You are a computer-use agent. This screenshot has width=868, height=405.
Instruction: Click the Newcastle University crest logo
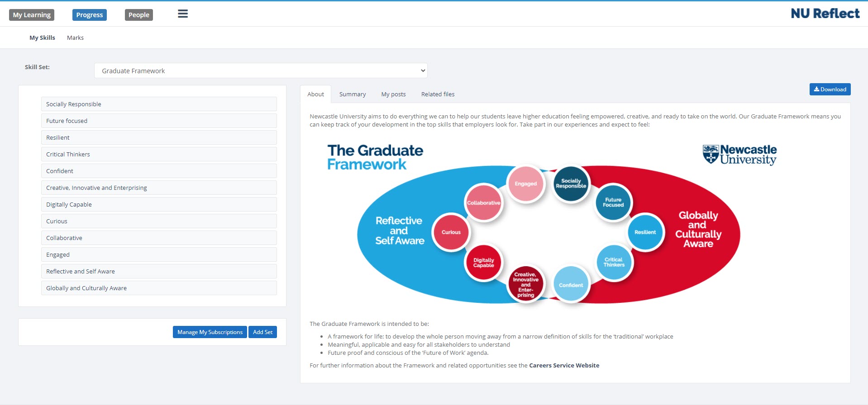click(739, 155)
